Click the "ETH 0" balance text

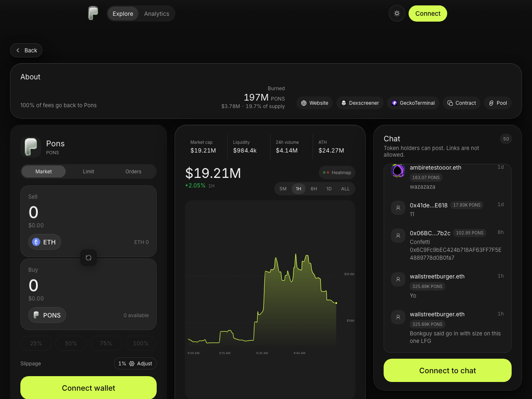coord(141,242)
